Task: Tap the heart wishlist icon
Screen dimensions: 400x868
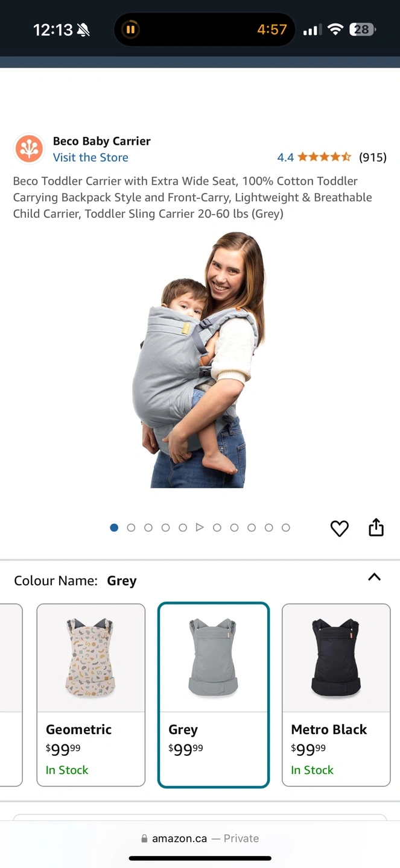Action: pyautogui.click(x=340, y=529)
